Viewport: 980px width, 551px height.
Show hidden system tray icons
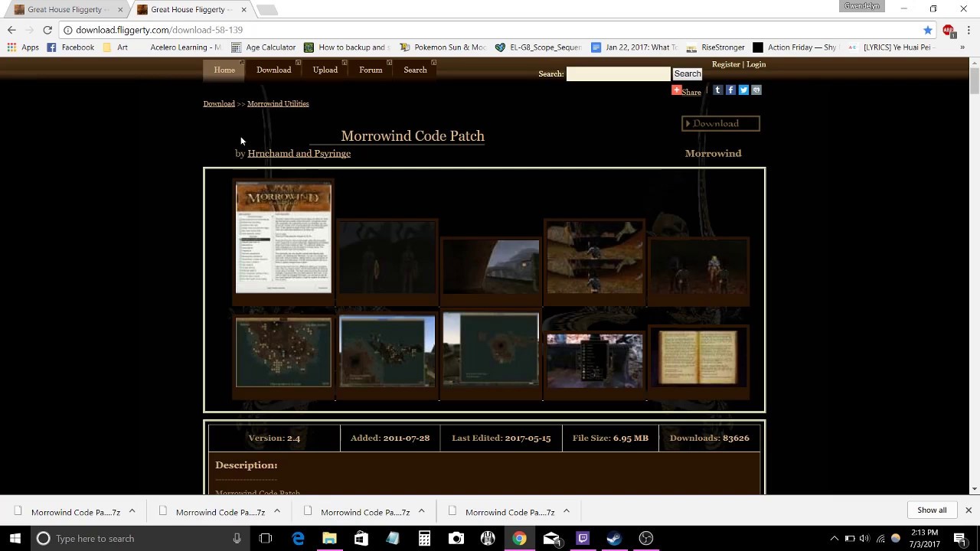click(835, 539)
